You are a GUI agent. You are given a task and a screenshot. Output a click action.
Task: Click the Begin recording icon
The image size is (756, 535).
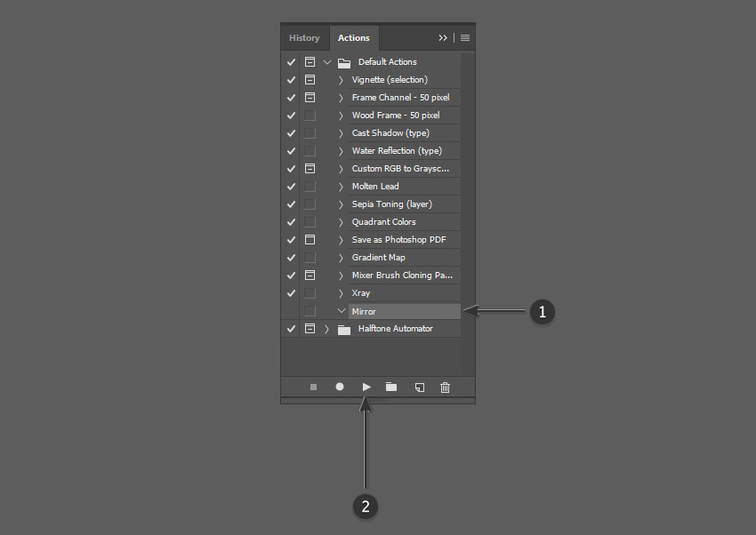339,387
